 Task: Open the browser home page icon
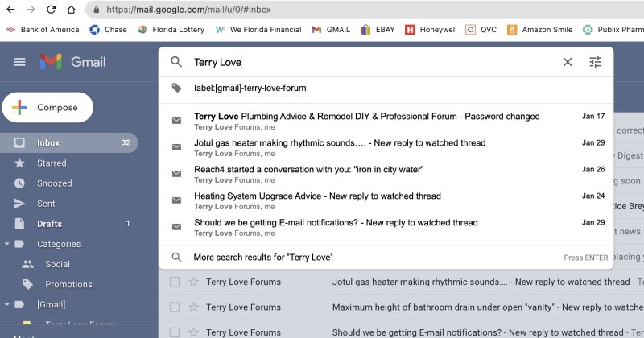pyautogui.click(x=71, y=10)
